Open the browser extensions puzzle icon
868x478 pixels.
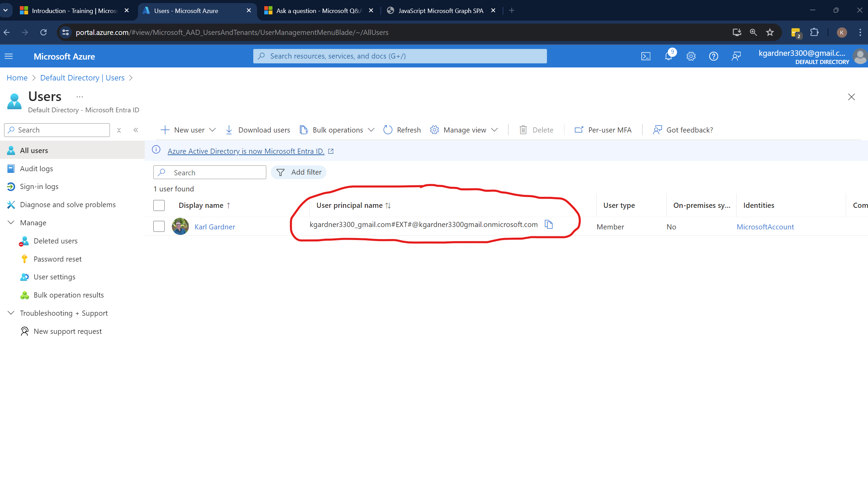(815, 33)
